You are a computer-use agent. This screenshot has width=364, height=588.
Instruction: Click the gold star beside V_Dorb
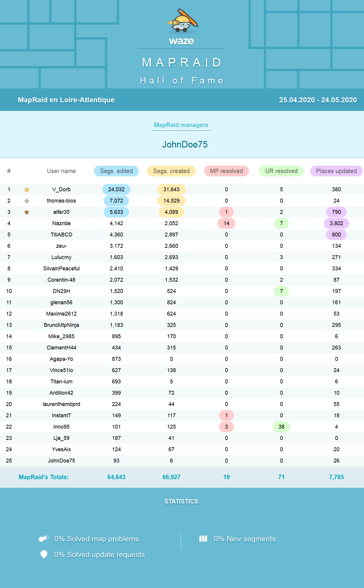(x=27, y=189)
